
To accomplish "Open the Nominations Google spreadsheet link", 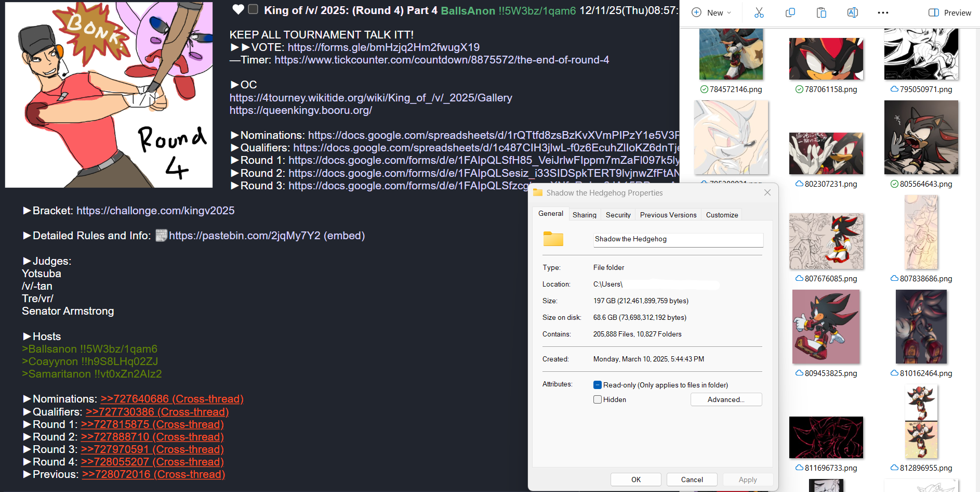I will point(494,135).
